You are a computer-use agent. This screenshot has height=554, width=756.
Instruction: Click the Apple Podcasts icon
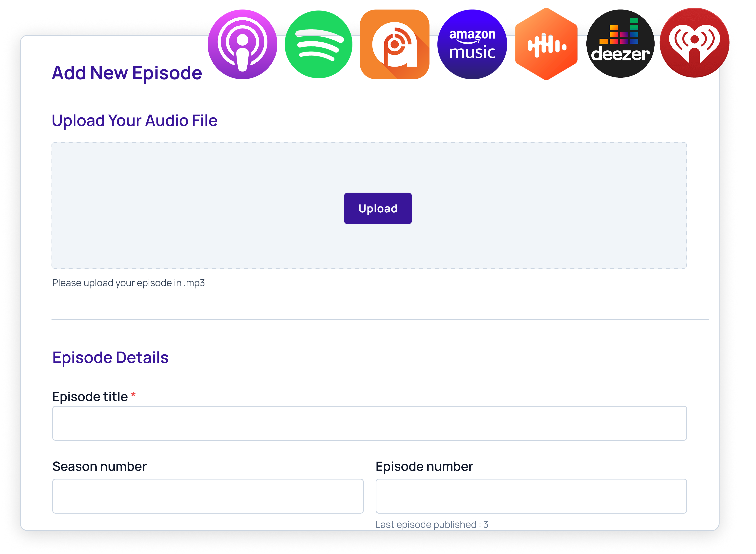(x=242, y=44)
